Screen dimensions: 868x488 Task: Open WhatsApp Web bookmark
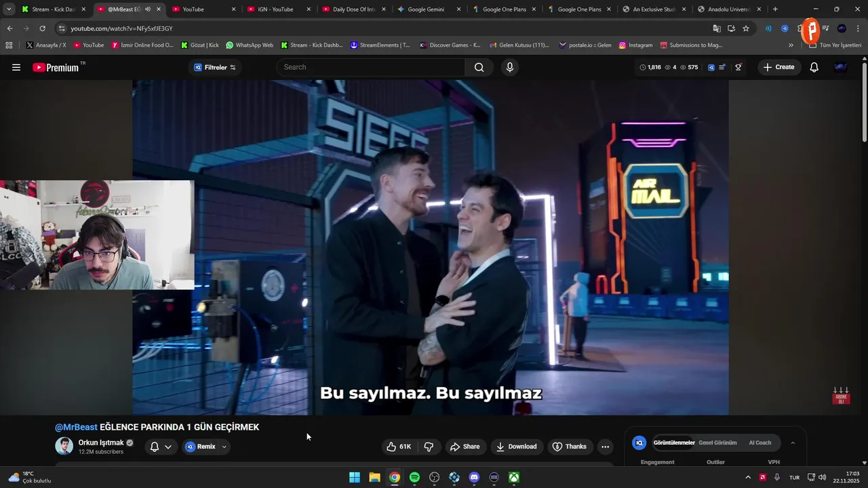(250, 45)
